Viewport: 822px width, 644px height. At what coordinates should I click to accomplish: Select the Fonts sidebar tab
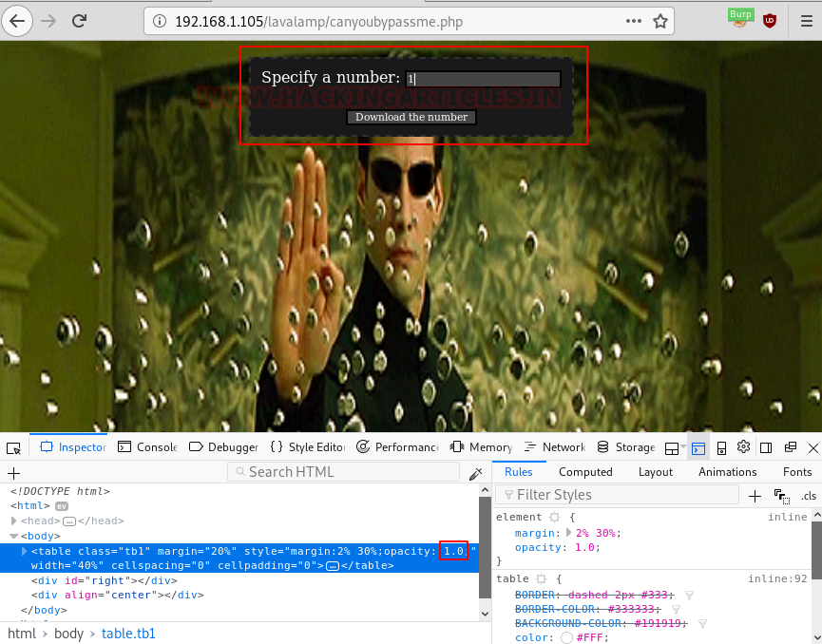coord(797,472)
